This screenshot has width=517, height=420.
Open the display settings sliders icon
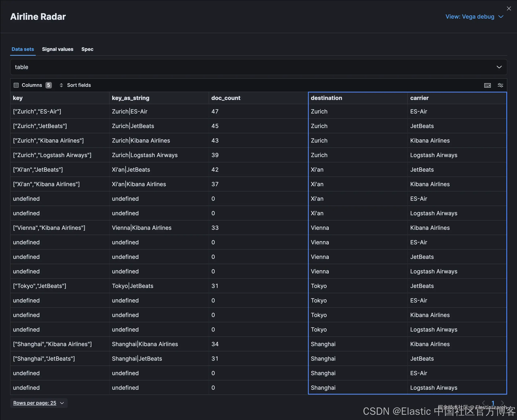click(500, 85)
